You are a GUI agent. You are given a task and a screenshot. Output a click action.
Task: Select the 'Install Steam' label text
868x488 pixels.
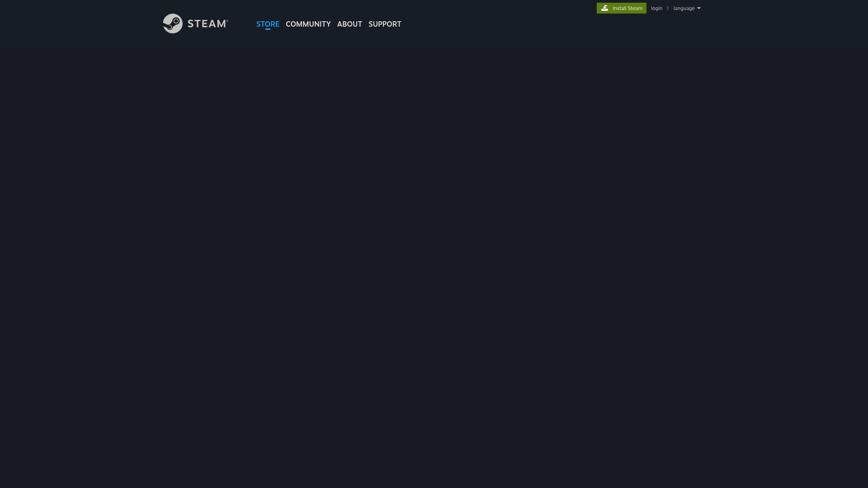(x=627, y=8)
